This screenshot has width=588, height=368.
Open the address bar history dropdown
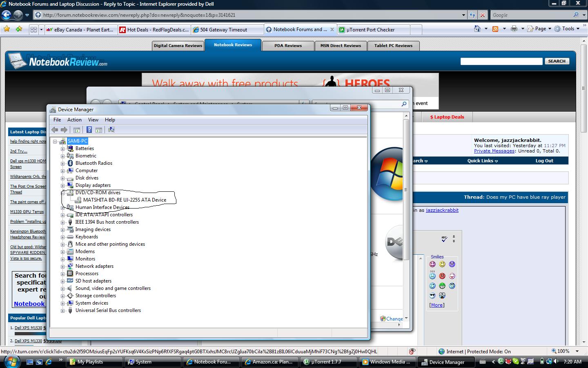463,15
